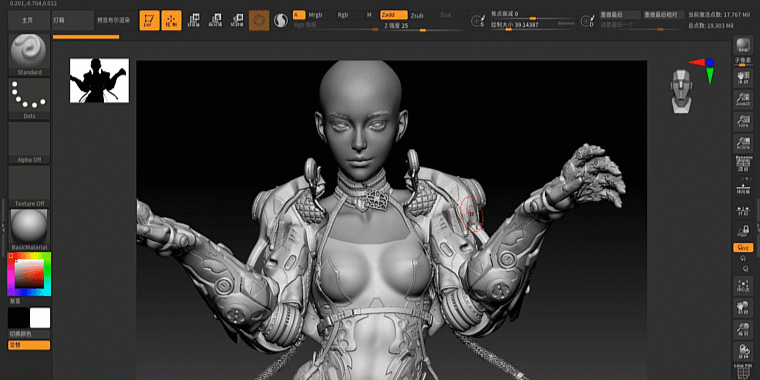Select the white main color swatch
Image resolution: width=760 pixels, height=380 pixels.
coord(40,318)
